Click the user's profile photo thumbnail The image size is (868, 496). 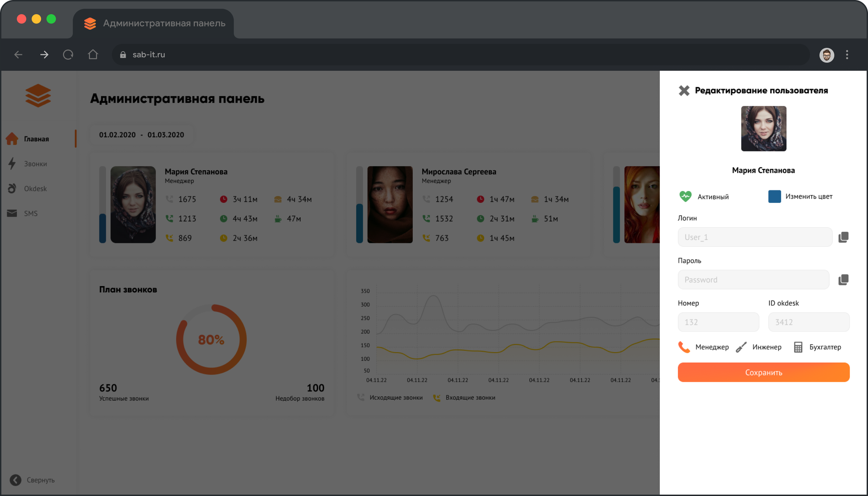[x=764, y=129]
